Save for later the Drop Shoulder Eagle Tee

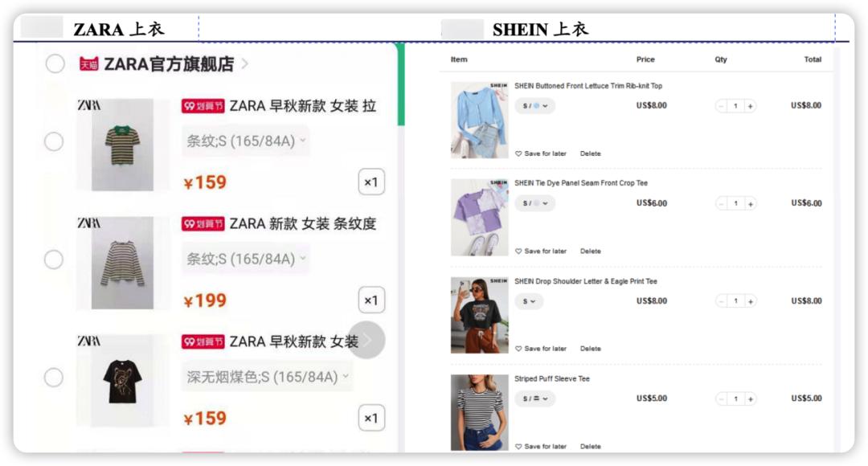tap(541, 349)
